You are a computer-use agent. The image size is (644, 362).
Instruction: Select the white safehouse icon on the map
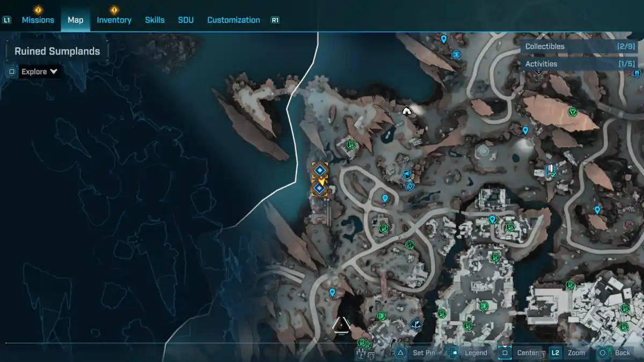pyautogui.click(x=407, y=112)
